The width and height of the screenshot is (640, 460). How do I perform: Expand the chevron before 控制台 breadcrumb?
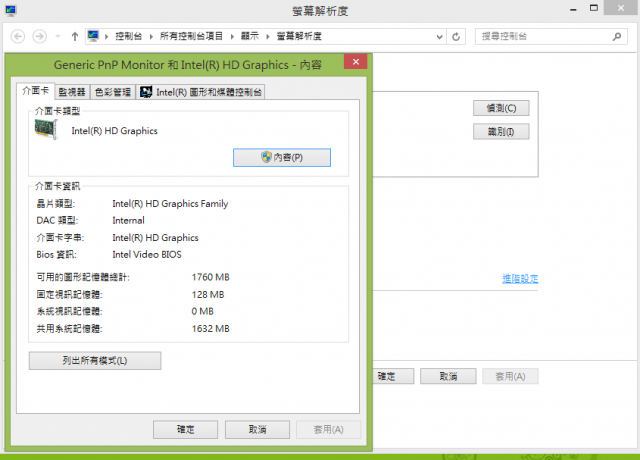(107, 37)
